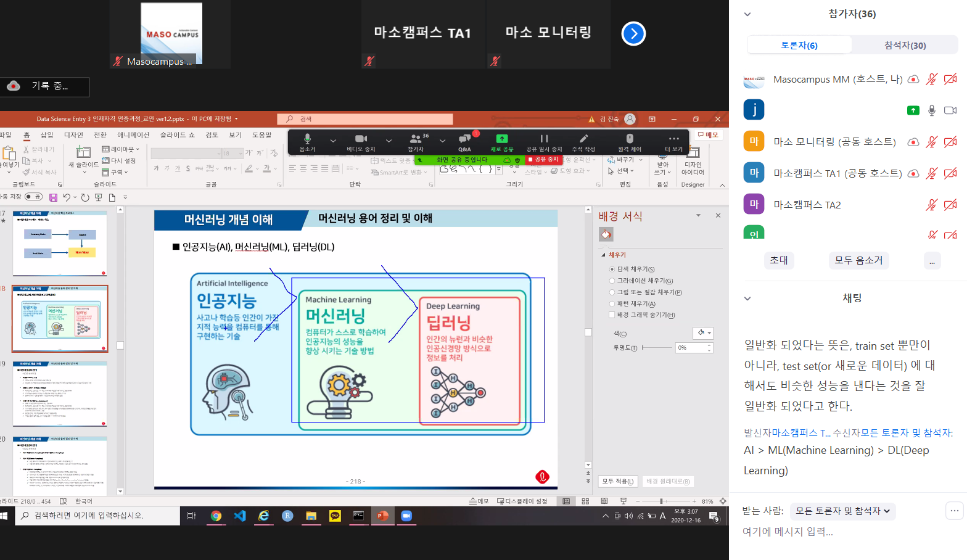Viewport: 967px width, 560px height.
Task: Collapse the 채우기 section
Action: pyautogui.click(x=604, y=255)
